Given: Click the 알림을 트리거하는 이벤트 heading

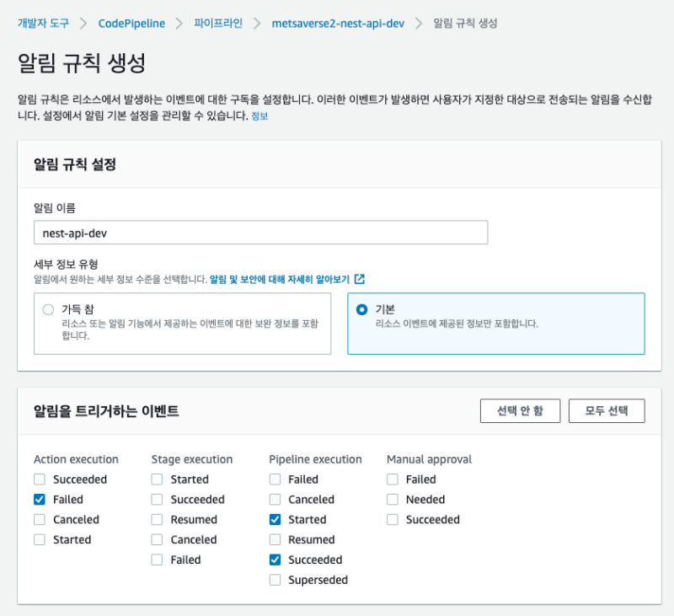Looking at the screenshot, I should (x=106, y=411).
